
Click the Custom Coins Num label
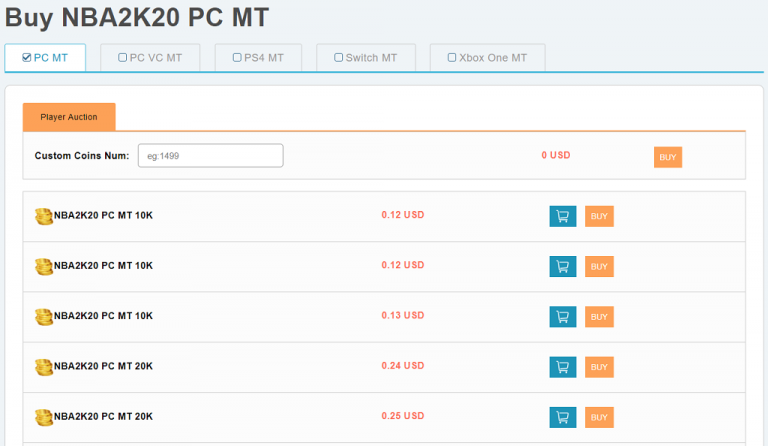tap(82, 156)
